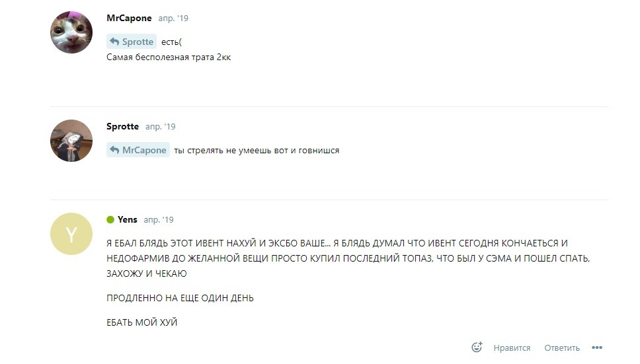Click the date stamp of Sprotte's post
Screen dimensions: 640x364
pos(161,127)
